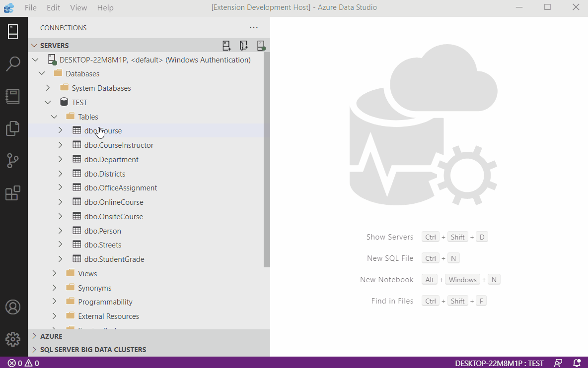This screenshot has width=588, height=368.
Task: Select the Synonyms folder label
Action: (94, 288)
